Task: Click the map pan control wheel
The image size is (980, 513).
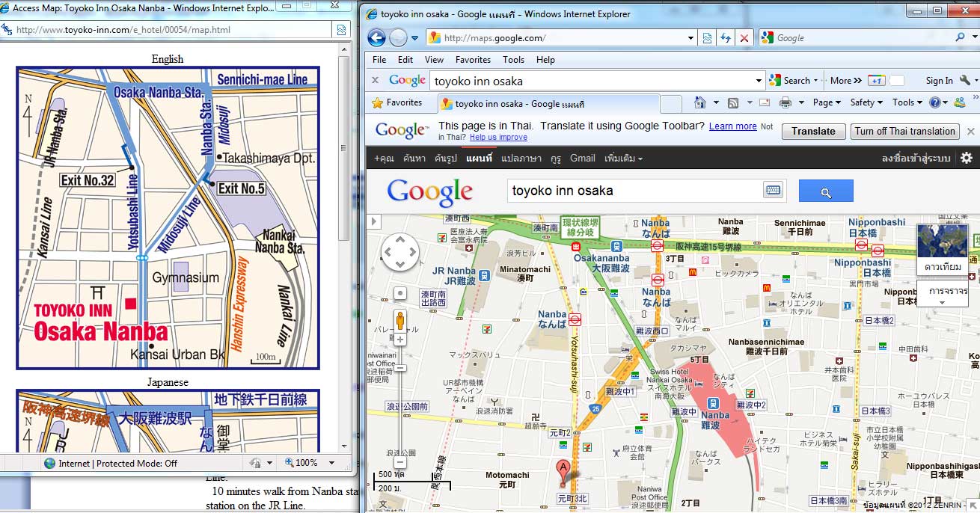Action: pos(400,252)
